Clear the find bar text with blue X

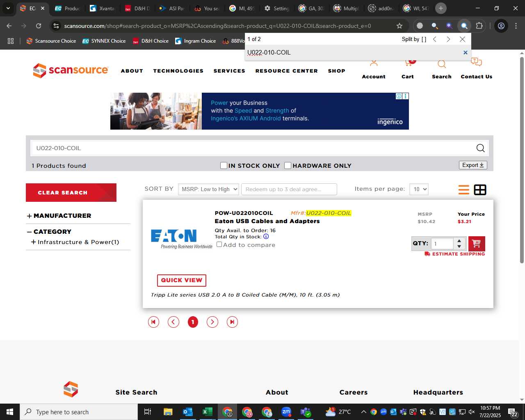(x=465, y=52)
